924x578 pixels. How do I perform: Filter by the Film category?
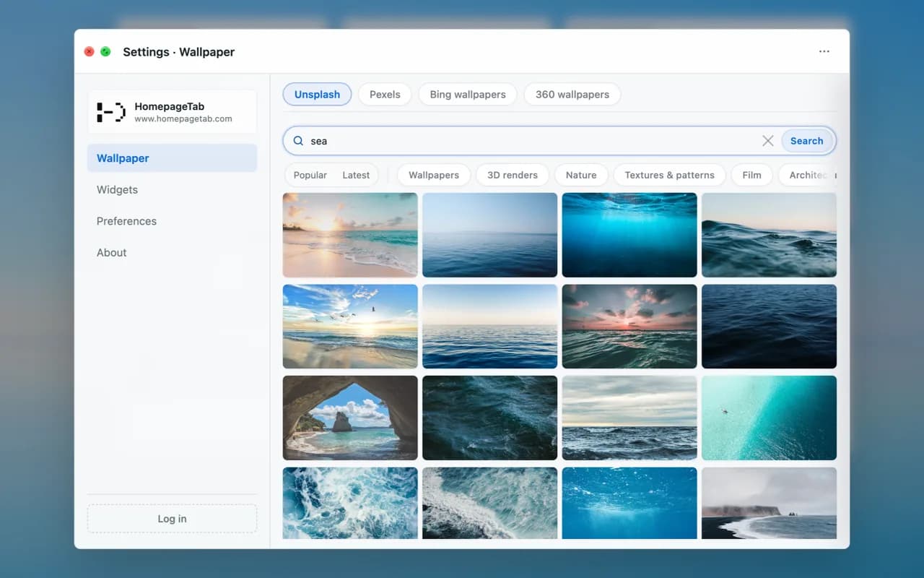coord(751,175)
